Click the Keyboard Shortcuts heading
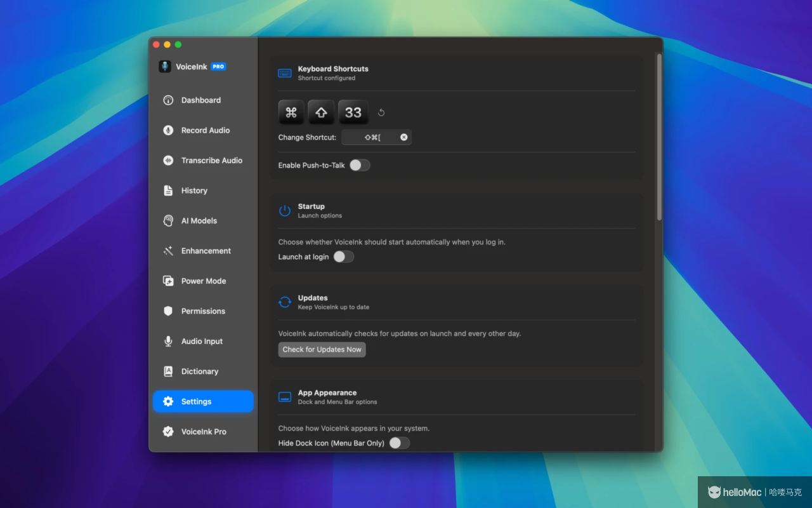The height and width of the screenshot is (508, 812). coord(333,69)
